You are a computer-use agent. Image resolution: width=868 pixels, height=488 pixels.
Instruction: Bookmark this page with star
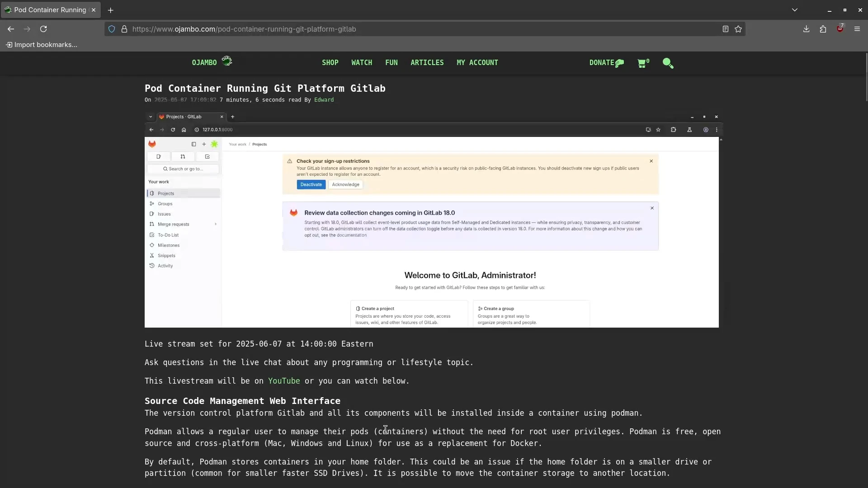point(738,29)
